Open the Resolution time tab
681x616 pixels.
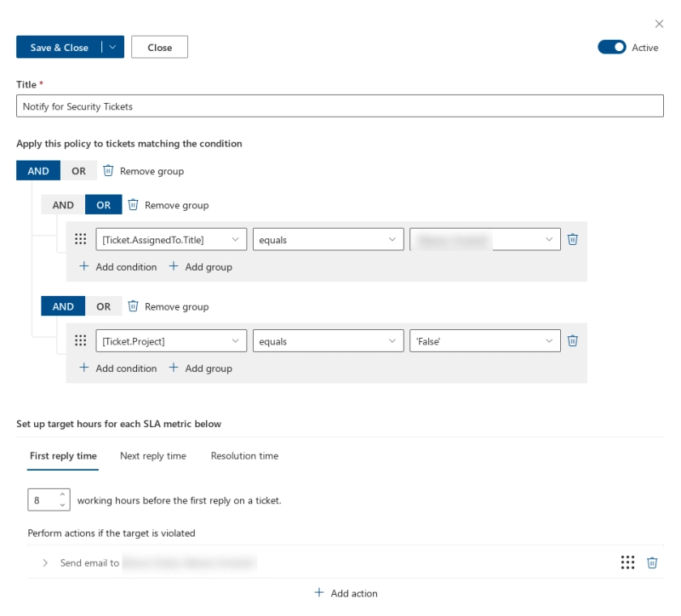tap(244, 456)
